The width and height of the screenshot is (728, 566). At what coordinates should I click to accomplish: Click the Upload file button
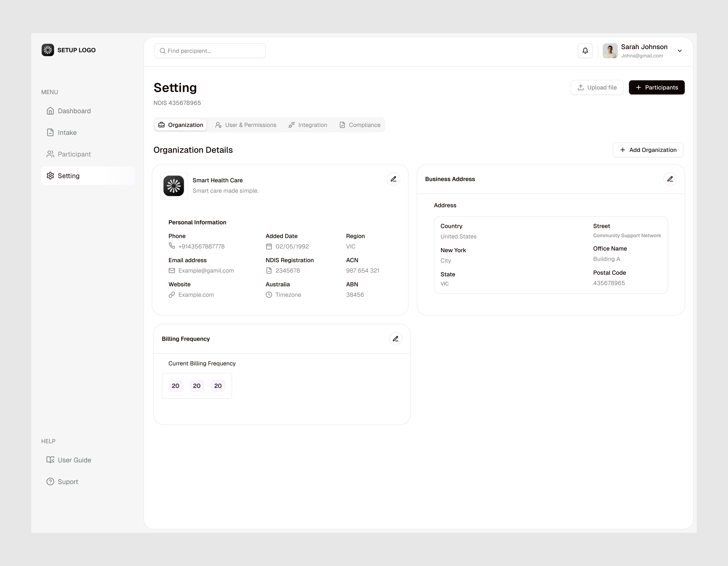tap(597, 87)
